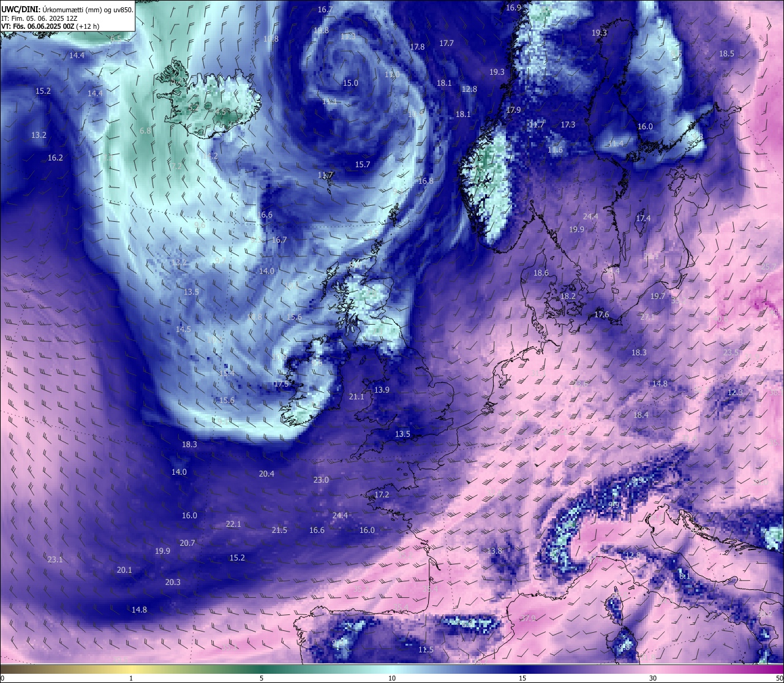Click the map value 17.4

(643, 219)
